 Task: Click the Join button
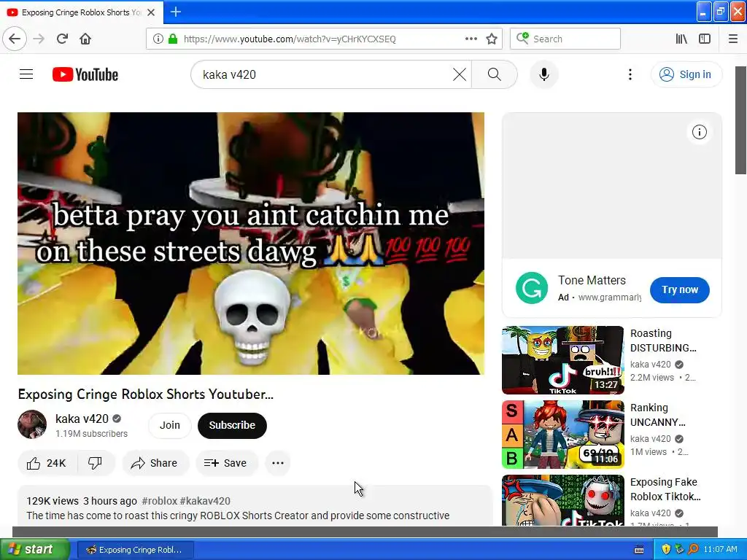(x=169, y=425)
